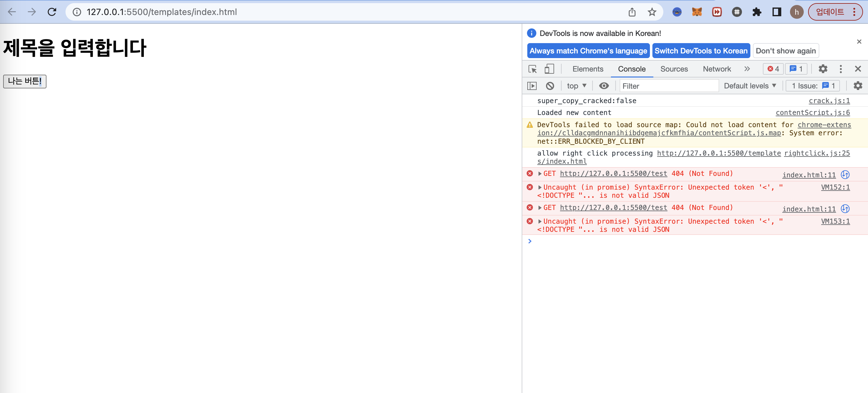Viewport: 868px width, 393px height.
Task: Open the 4 errors counter
Action: tap(773, 69)
